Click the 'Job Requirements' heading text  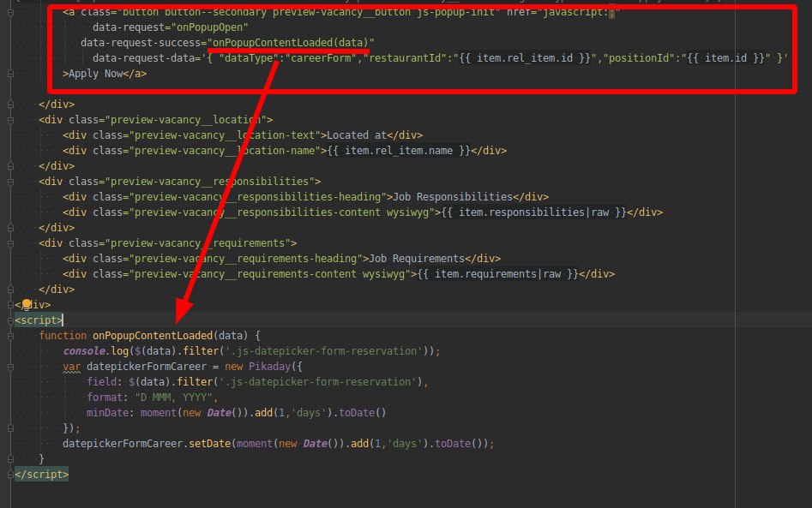(417, 259)
